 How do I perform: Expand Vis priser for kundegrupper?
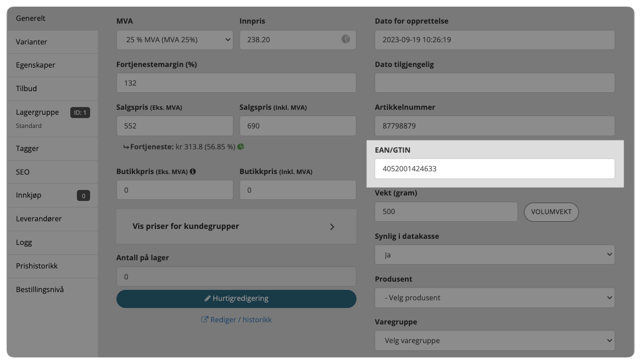pos(236,226)
